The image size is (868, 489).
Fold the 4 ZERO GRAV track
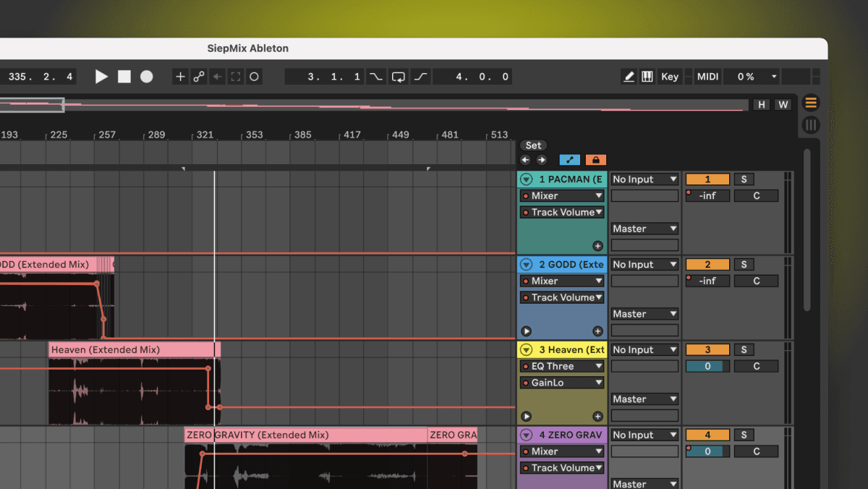(527, 435)
